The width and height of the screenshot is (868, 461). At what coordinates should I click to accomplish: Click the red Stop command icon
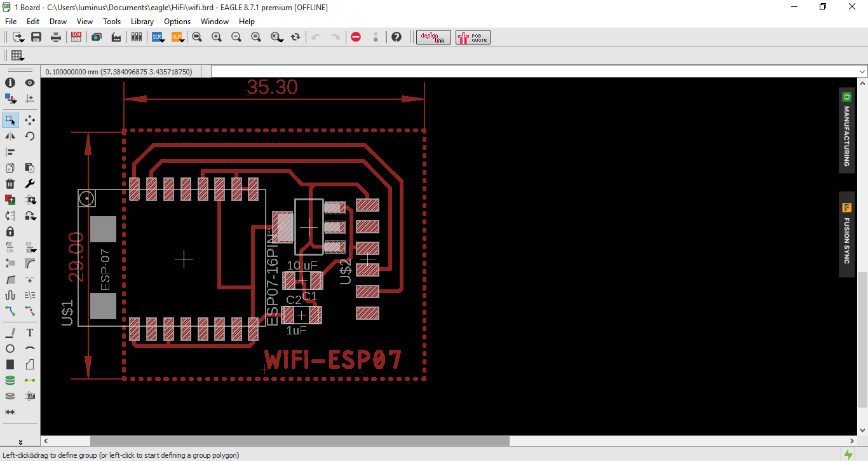point(356,37)
